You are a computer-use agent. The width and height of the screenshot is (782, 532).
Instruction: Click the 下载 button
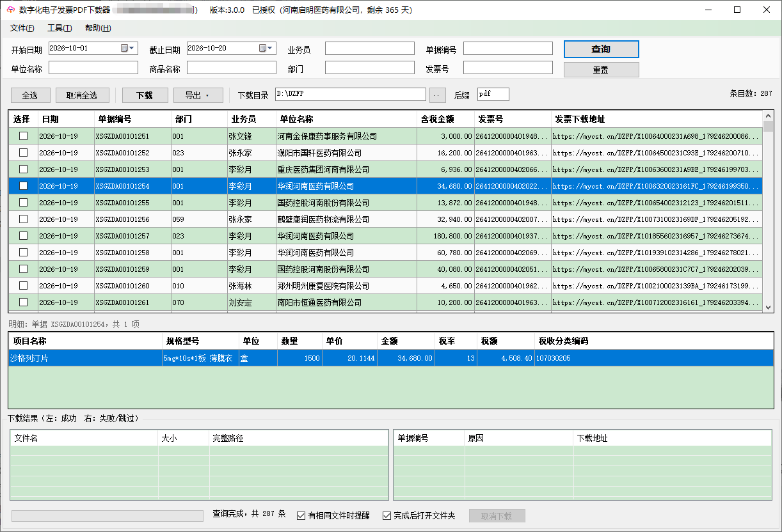coord(145,95)
